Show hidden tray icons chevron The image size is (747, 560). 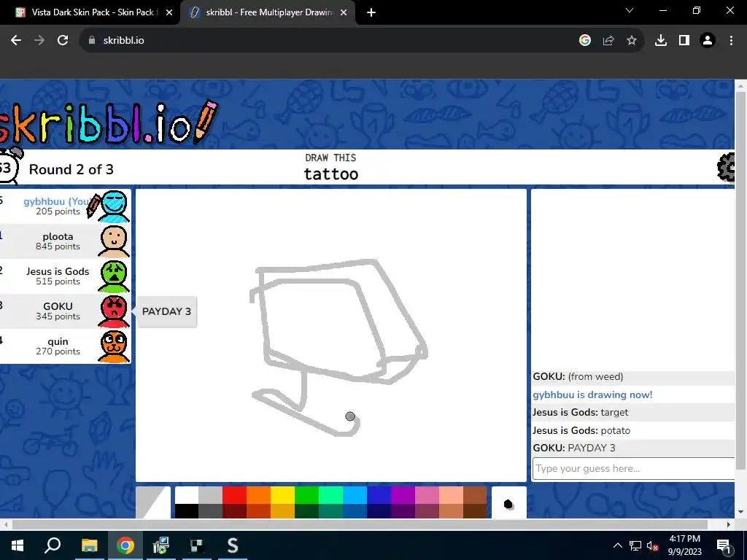pos(617,545)
